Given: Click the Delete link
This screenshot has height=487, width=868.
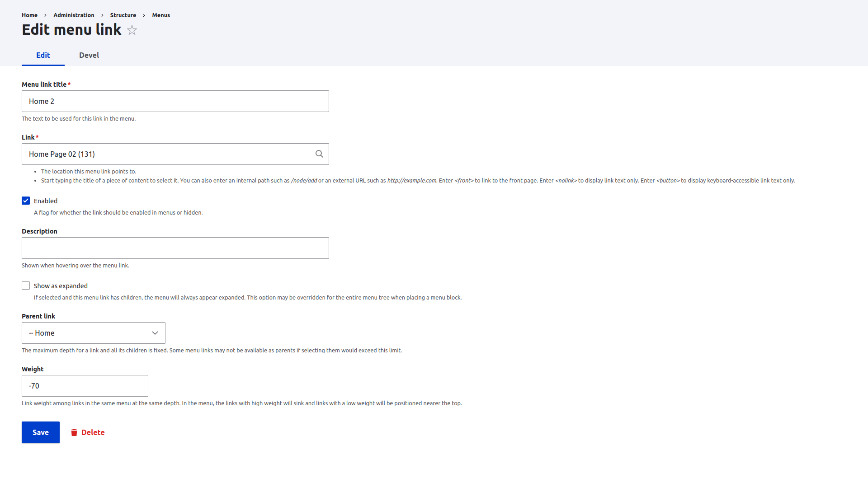Looking at the screenshot, I should pos(93,432).
